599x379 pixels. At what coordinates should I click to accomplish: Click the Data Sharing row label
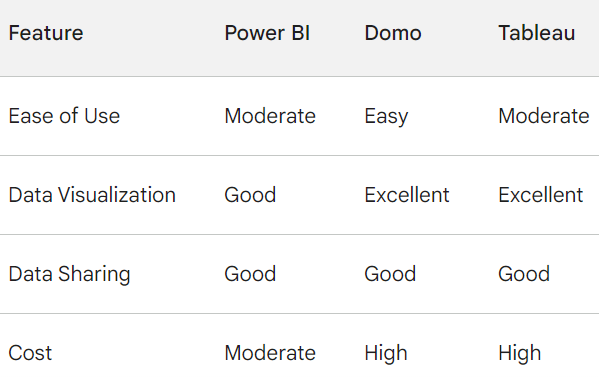(70, 274)
